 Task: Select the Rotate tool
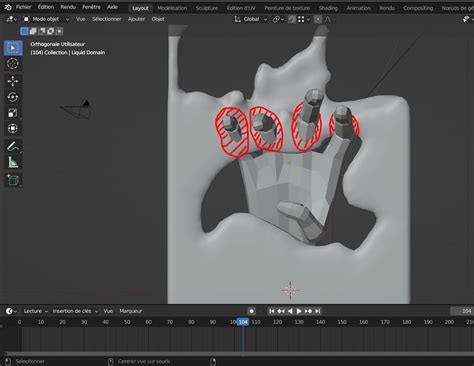[13, 97]
